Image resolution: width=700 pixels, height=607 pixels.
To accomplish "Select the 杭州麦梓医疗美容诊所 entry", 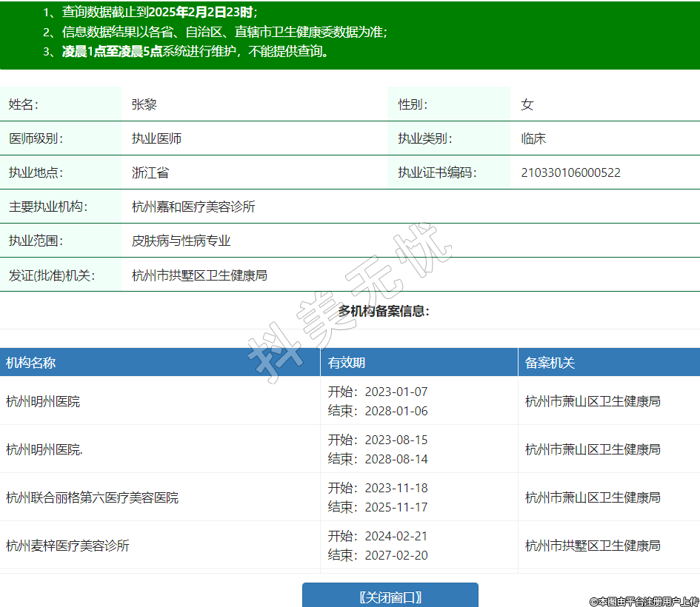I will click(67, 546).
